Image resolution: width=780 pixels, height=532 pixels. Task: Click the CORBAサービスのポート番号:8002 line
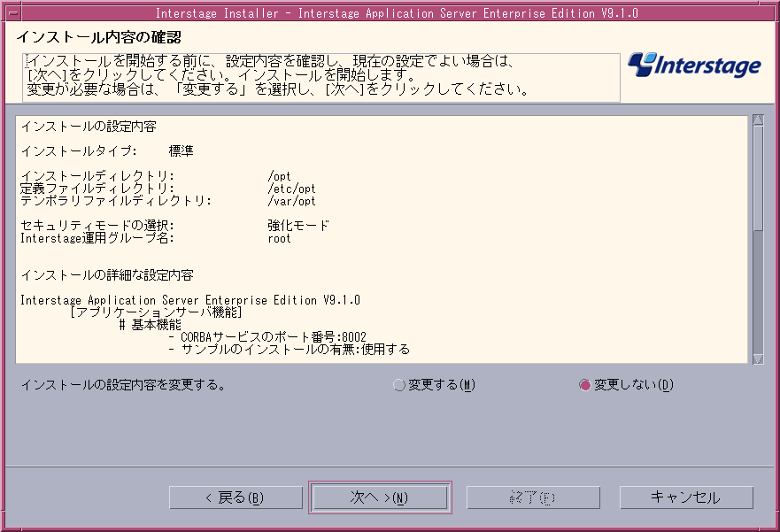click(267, 337)
